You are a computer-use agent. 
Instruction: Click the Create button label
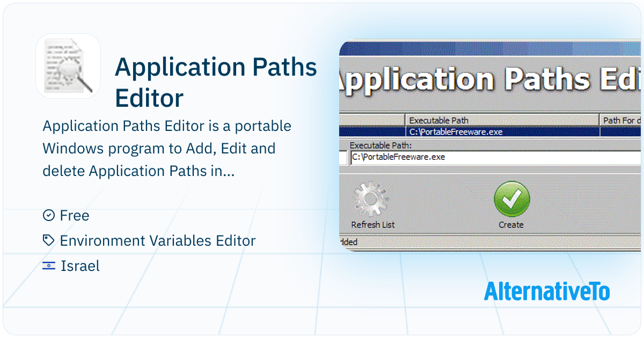pos(511,225)
